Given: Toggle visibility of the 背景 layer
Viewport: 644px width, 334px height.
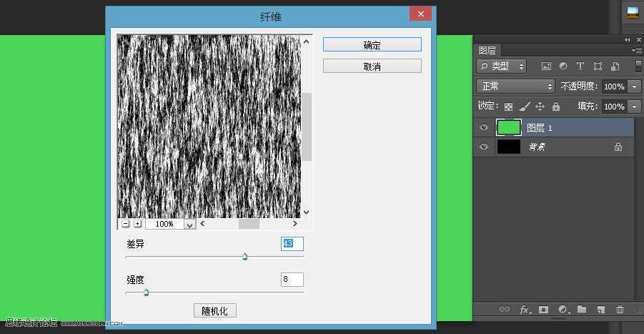Looking at the screenshot, I should pyautogui.click(x=484, y=147).
